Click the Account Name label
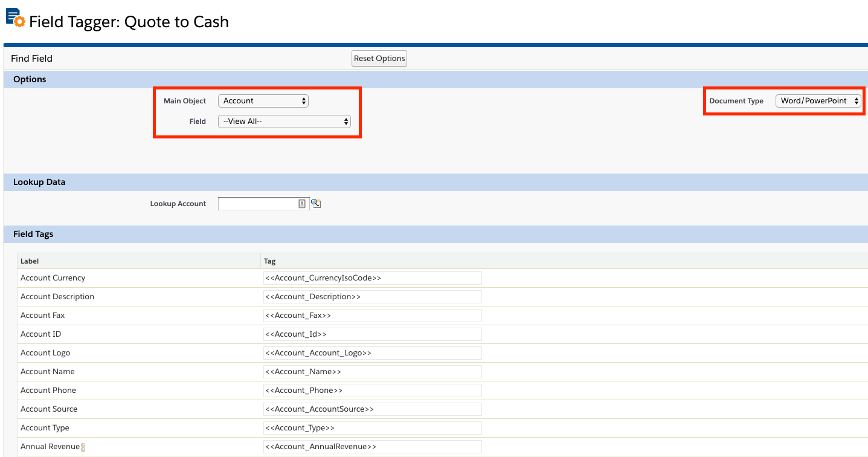Screen dimensions: 868x457 tap(48, 372)
